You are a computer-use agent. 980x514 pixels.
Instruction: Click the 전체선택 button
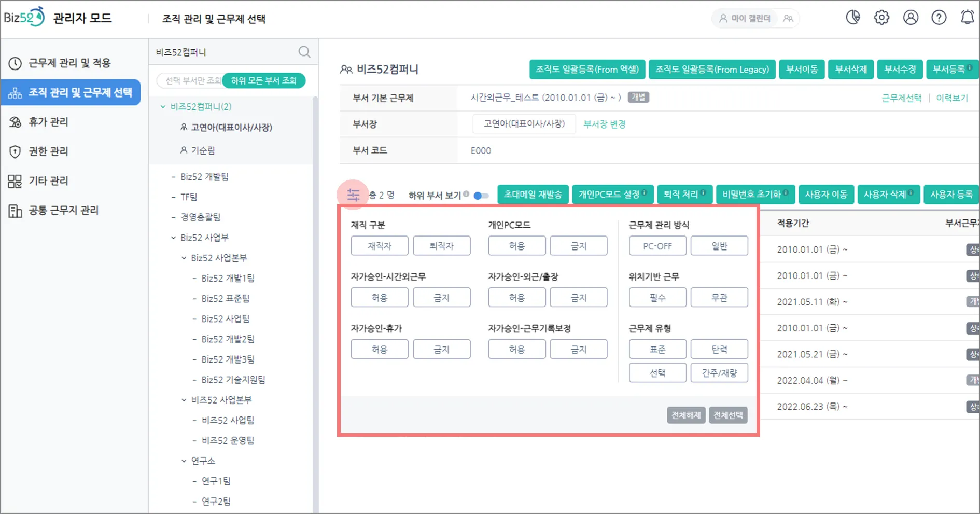click(x=728, y=415)
